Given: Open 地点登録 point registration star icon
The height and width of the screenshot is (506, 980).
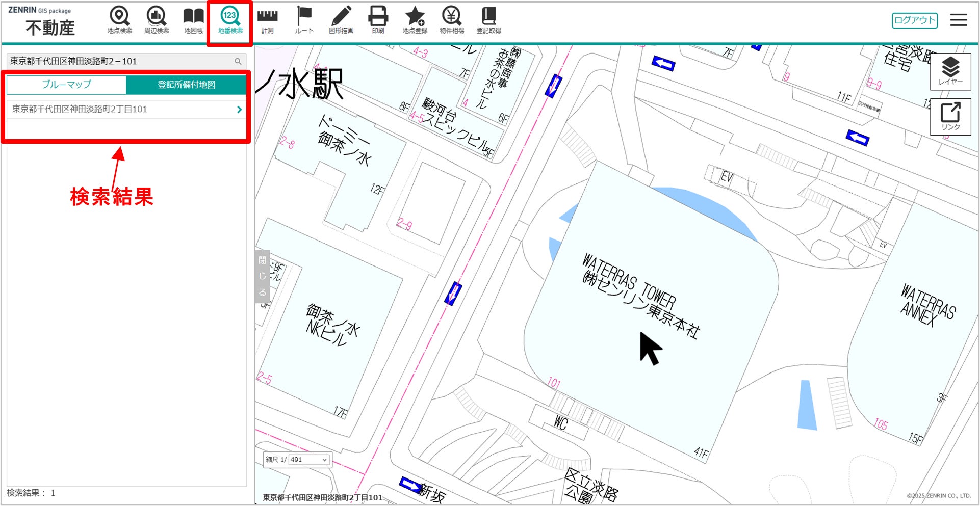Looking at the screenshot, I should [415, 20].
